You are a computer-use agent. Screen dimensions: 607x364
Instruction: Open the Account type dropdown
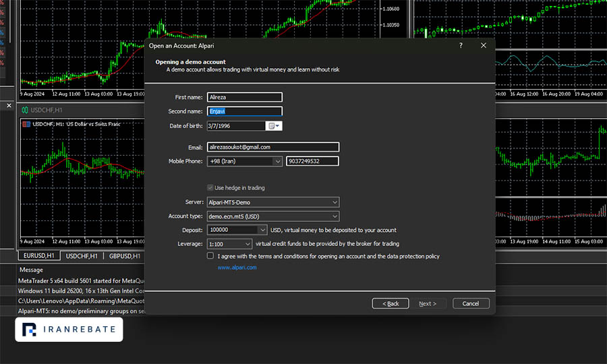coord(273,216)
